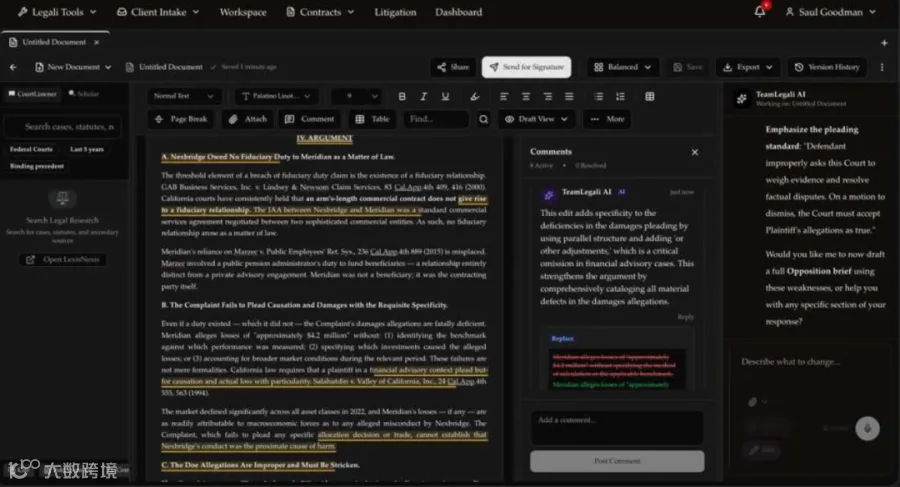Click the Attach button
The width and height of the screenshot is (900, 487).
(x=248, y=119)
